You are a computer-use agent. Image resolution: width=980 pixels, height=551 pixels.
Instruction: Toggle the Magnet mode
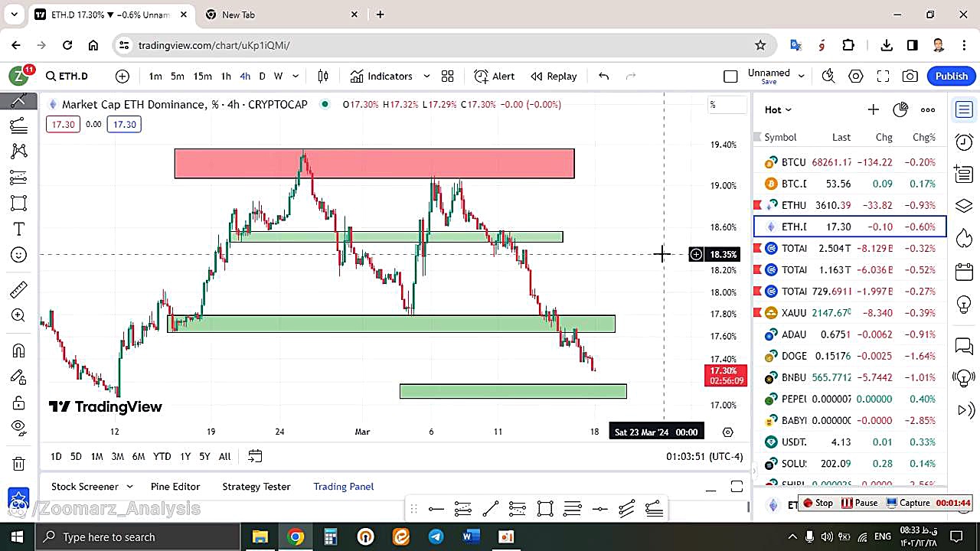[x=18, y=350]
